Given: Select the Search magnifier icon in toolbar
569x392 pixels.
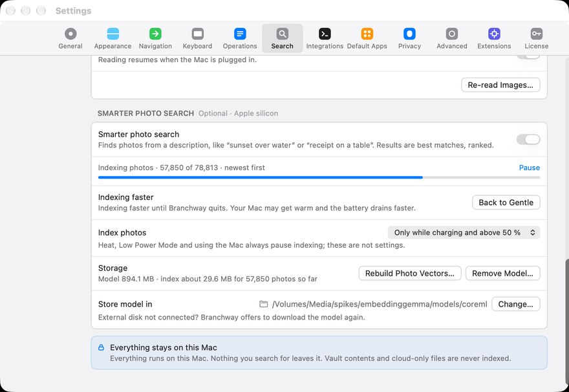Looking at the screenshot, I should [x=283, y=34].
